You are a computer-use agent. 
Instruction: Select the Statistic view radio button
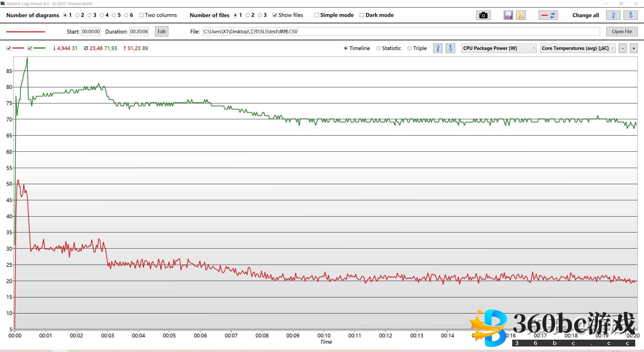pos(378,48)
